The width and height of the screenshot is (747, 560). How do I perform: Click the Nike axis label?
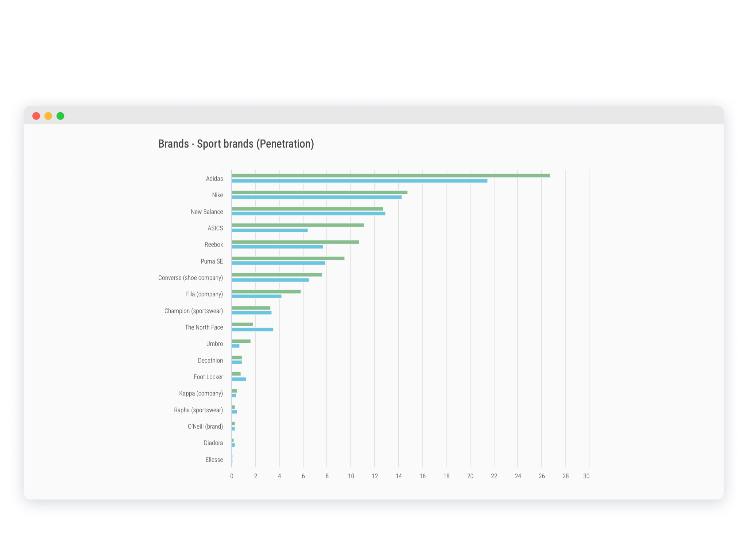pyautogui.click(x=217, y=195)
